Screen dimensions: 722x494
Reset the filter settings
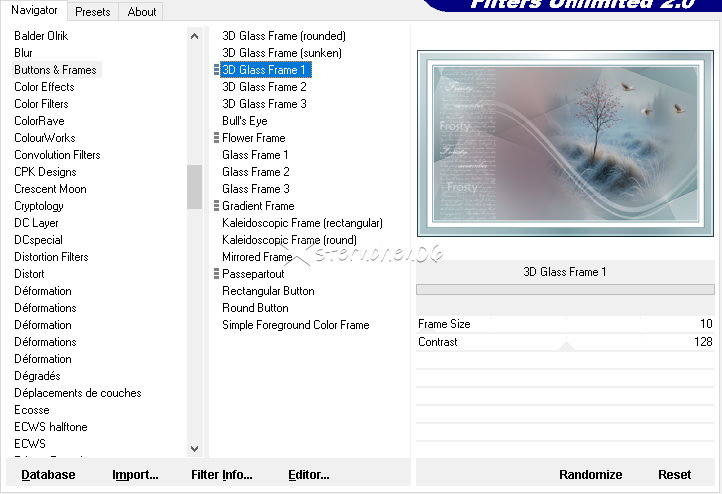pyautogui.click(x=674, y=474)
